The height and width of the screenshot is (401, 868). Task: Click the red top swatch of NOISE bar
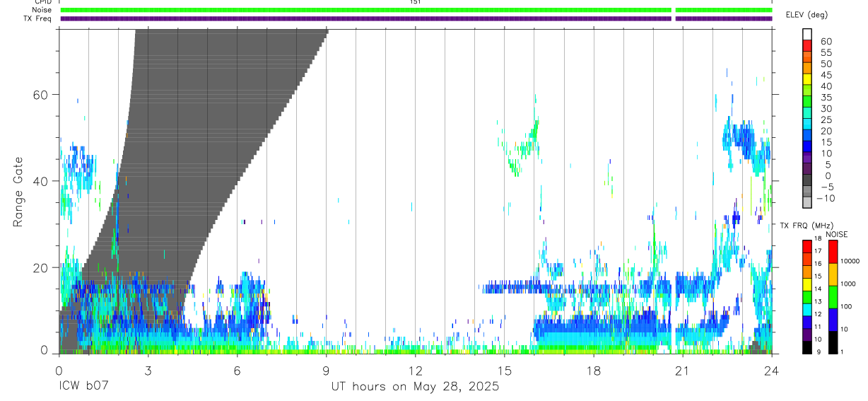(833, 252)
